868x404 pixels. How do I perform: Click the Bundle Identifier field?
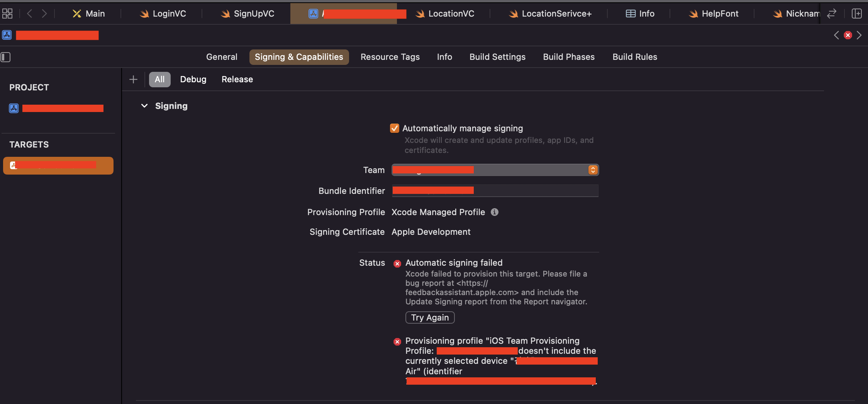coord(495,191)
